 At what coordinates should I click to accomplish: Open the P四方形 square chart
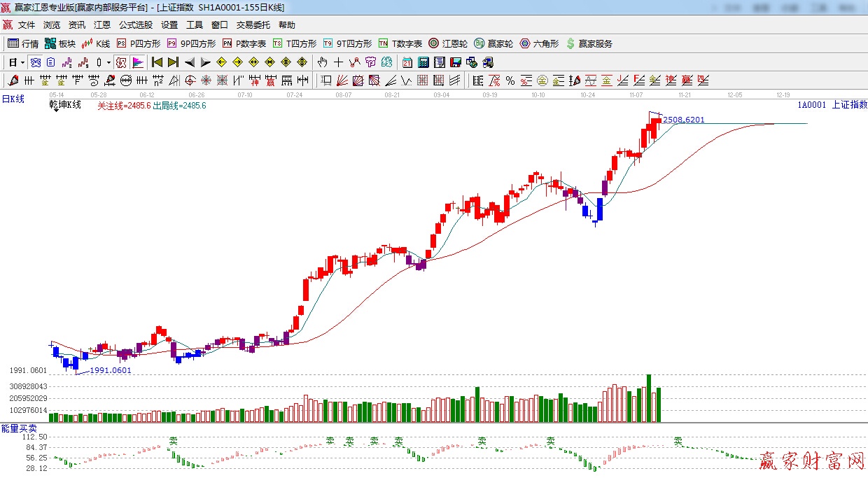[x=139, y=43]
